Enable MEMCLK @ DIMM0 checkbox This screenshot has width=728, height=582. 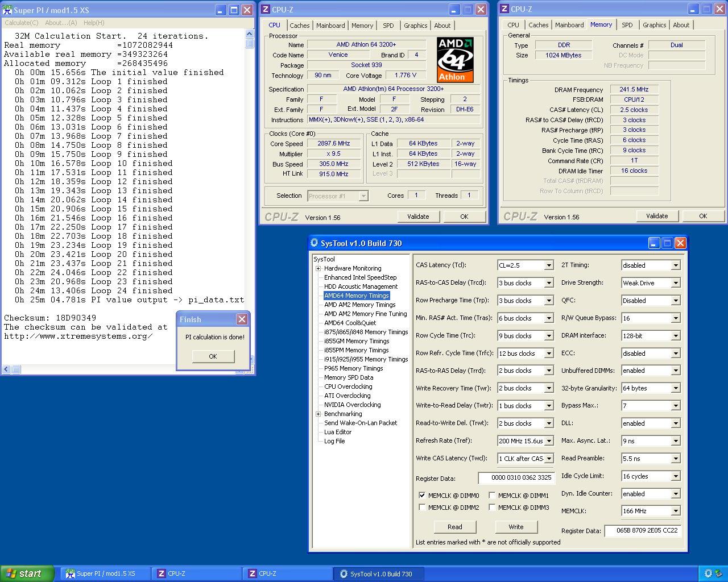(x=422, y=495)
